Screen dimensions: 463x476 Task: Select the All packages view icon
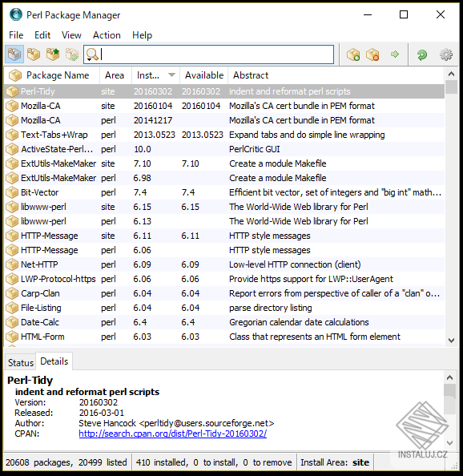click(x=14, y=54)
